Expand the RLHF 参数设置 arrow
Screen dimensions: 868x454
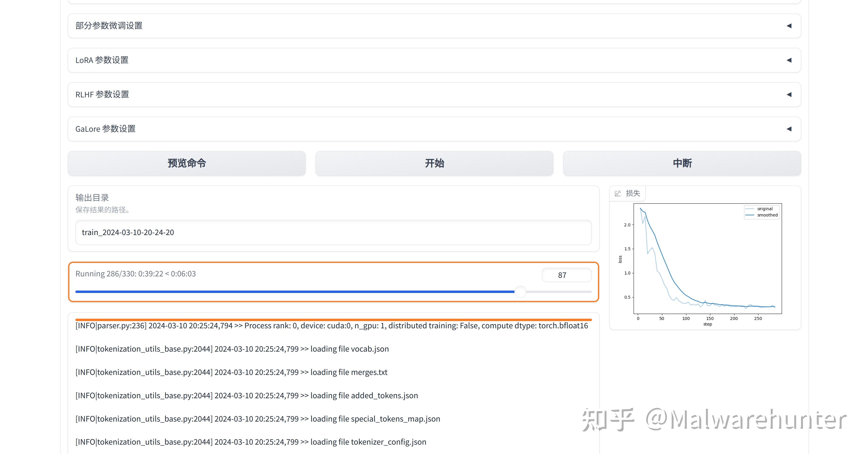(x=789, y=94)
